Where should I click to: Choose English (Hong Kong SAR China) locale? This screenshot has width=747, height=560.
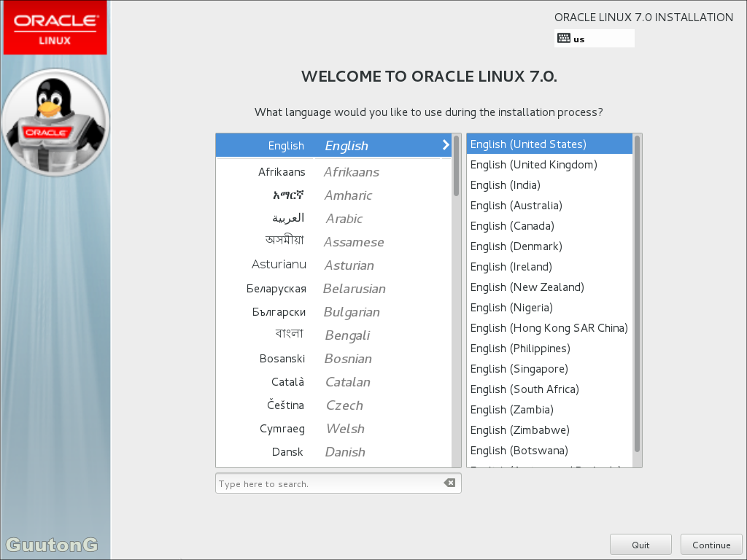[x=550, y=328]
